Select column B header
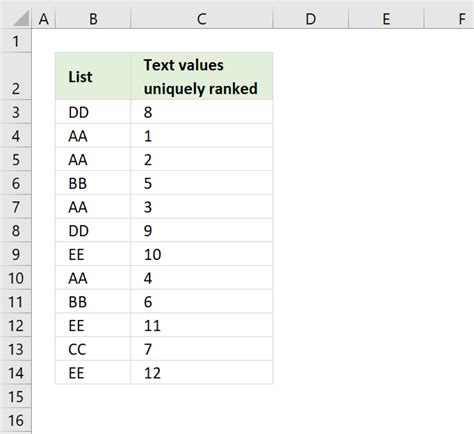The image size is (474, 434). pos(93,19)
